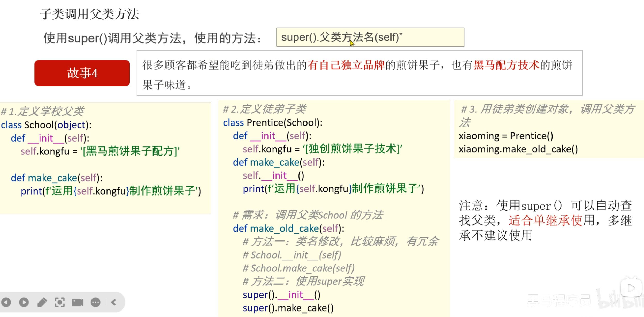Click the super().make_cake() code line

click(288, 308)
